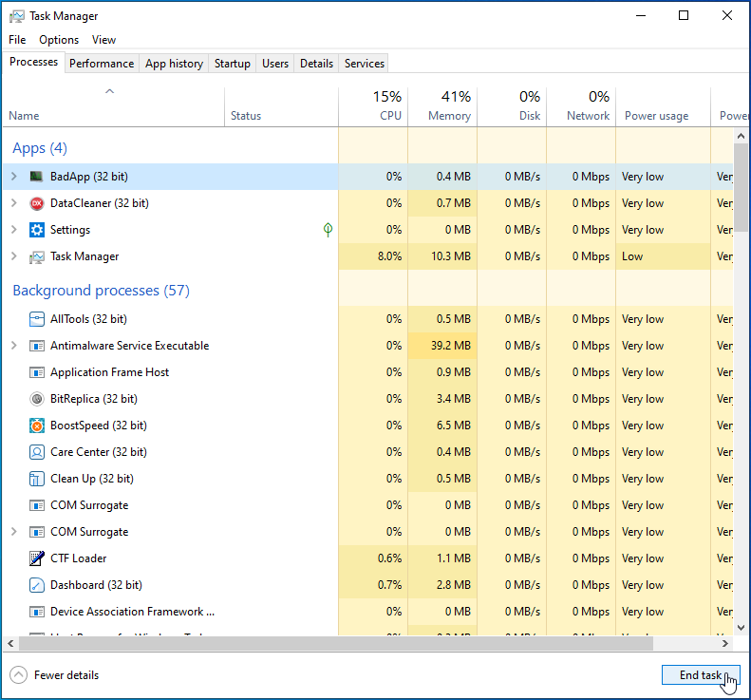751x700 pixels.
Task: Switch to the Performance tab
Action: tap(102, 64)
